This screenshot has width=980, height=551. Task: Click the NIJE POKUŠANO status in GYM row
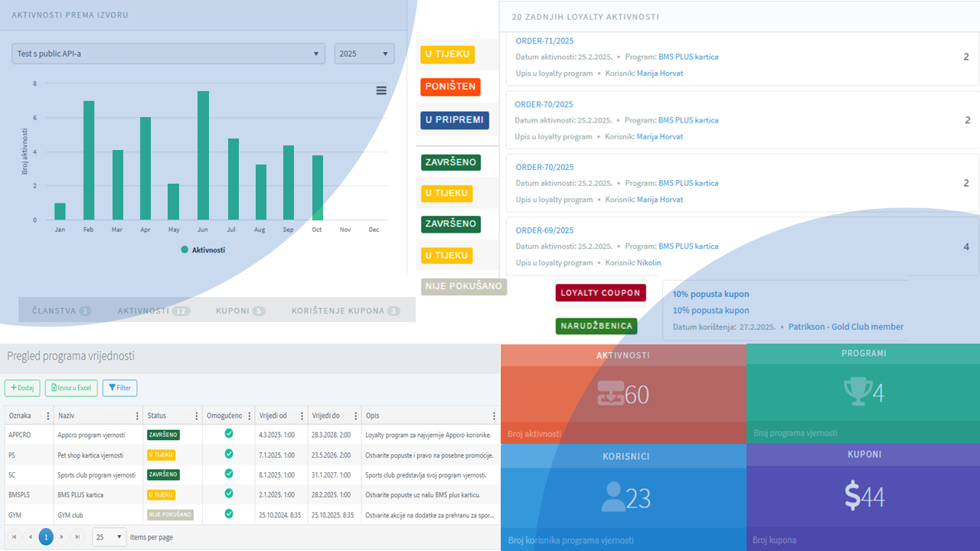pyautogui.click(x=170, y=514)
